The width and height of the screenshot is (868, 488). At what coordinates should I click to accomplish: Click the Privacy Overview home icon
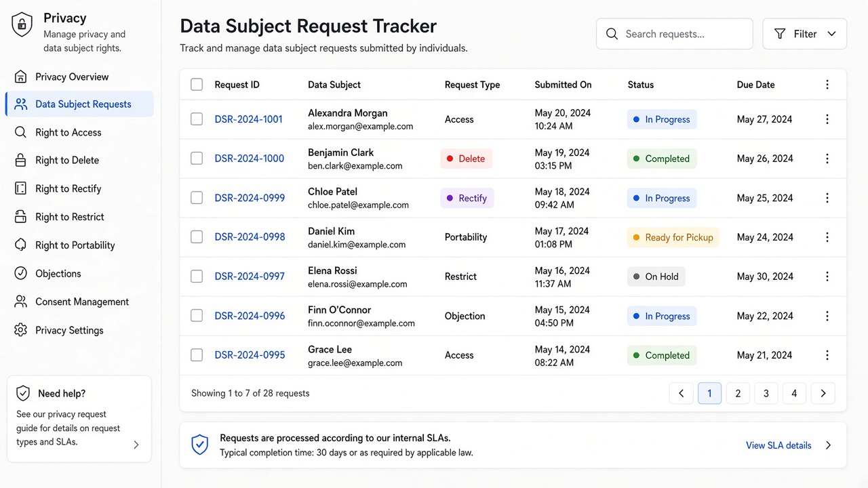click(x=21, y=77)
